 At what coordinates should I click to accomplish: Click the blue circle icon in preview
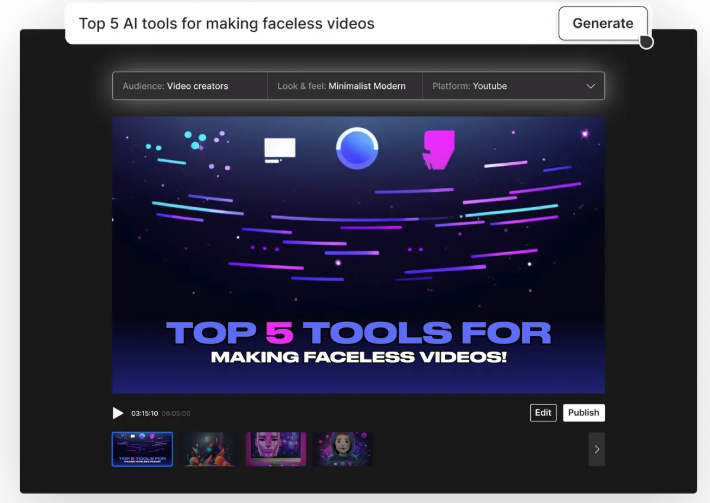click(x=357, y=148)
